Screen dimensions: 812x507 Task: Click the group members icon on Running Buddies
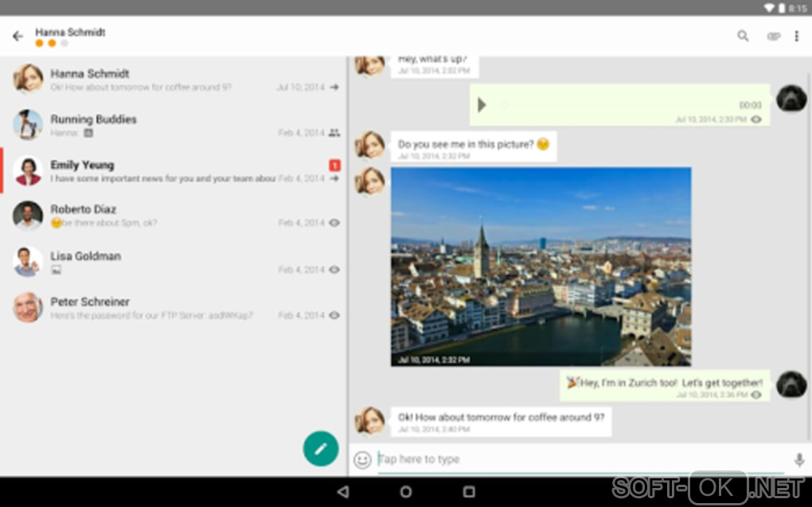point(334,133)
